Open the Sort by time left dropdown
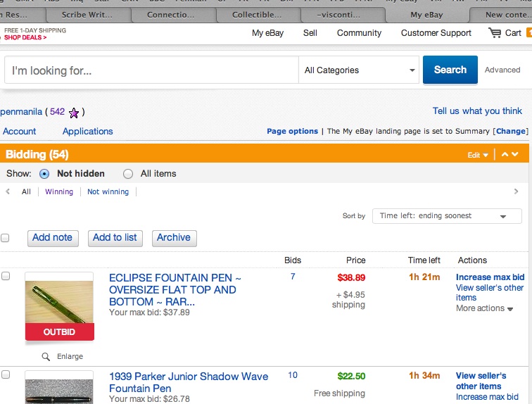 (441, 216)
